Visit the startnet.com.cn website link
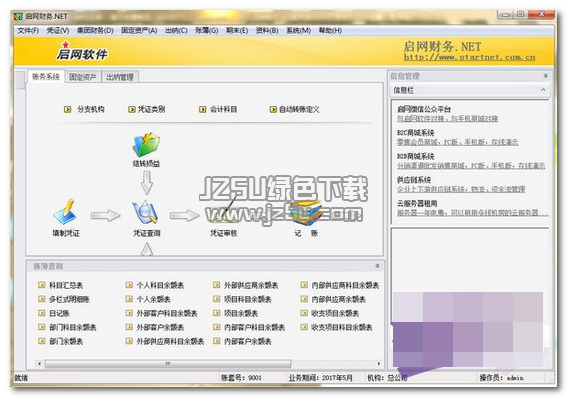This screenshot has width=568, height=398. 469,57
